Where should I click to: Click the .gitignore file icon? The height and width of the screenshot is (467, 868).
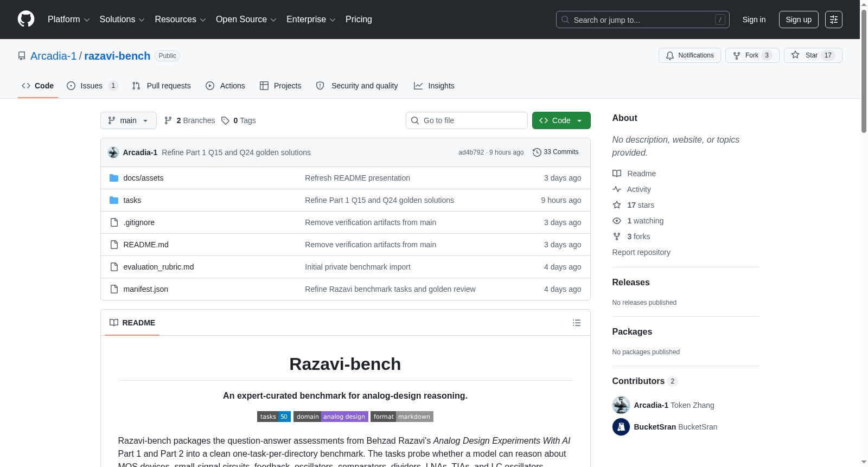pyautogui.click(x=114, y=222)
